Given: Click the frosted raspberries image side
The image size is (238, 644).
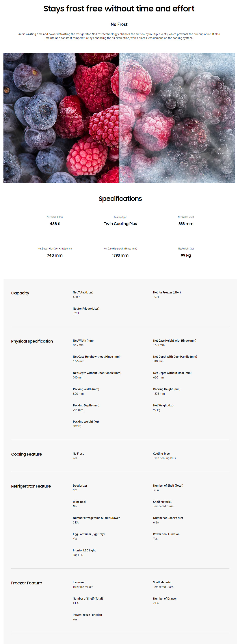Looking at the screenshot, I should pos(177,118).
